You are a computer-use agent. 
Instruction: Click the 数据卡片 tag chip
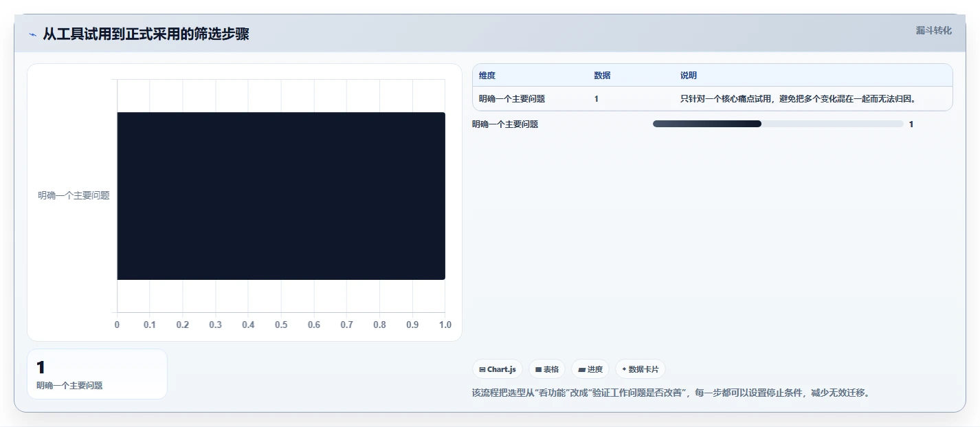(x=640, y=369)
